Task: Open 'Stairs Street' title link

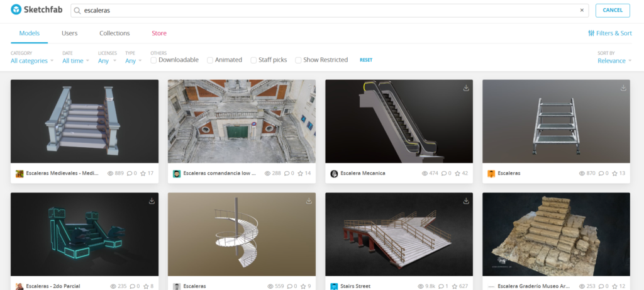Action: click(x=355, y=286)
